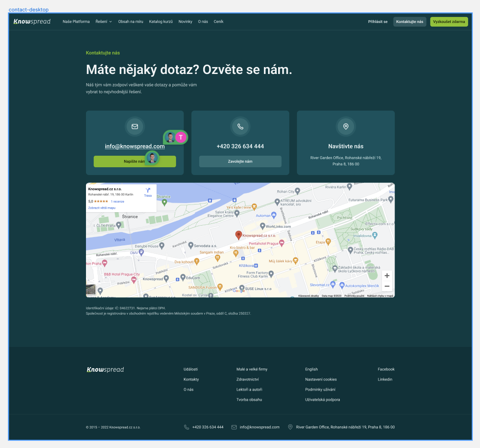The image size is (480, 448).
Task: Click the Knowspread logo in the header
Action: click(32, 21)
